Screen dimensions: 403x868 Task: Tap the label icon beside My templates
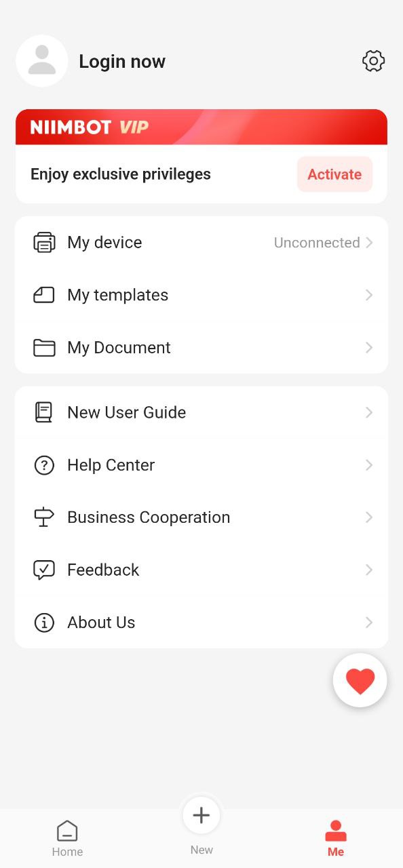[44, 295]
